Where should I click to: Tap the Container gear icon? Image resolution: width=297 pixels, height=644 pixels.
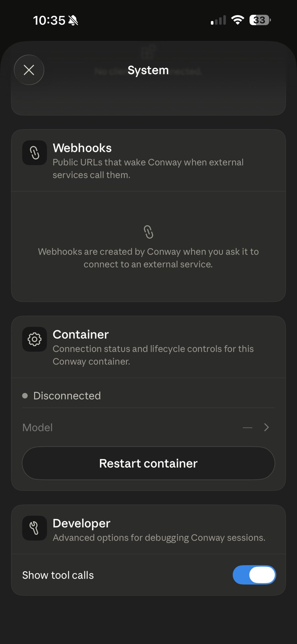click(x=35, y=339)
